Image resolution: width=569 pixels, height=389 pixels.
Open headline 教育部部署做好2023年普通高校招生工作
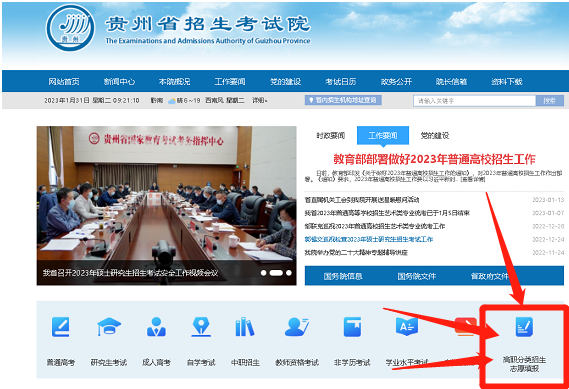[434, 159]
